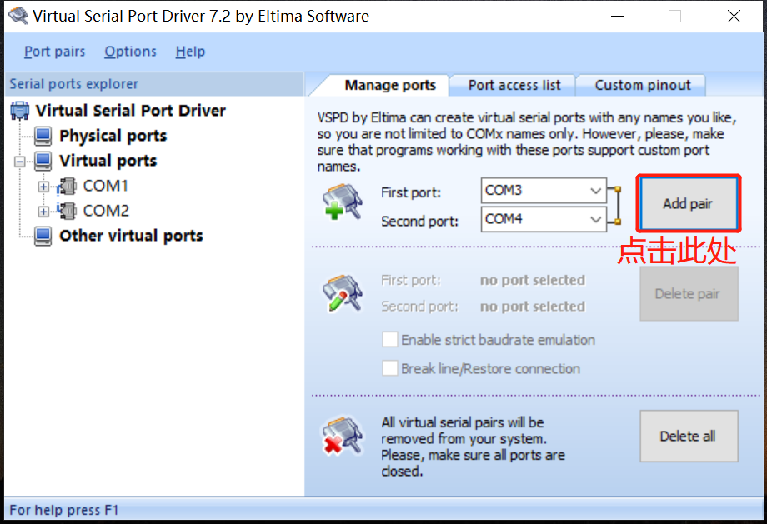The image size is (767, 525).
Task: Collapse the Virtual ports tree branch
Action: tap(20, 161)
